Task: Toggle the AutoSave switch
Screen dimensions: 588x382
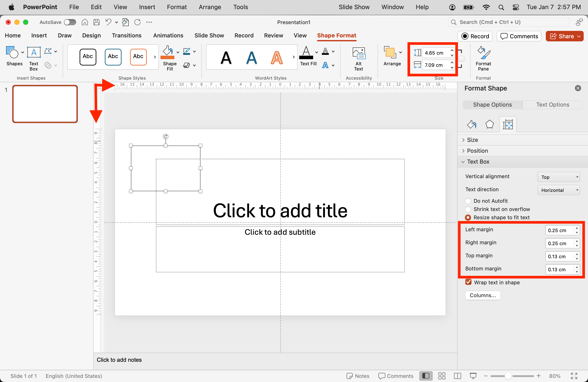Action: tap(70, 22)
